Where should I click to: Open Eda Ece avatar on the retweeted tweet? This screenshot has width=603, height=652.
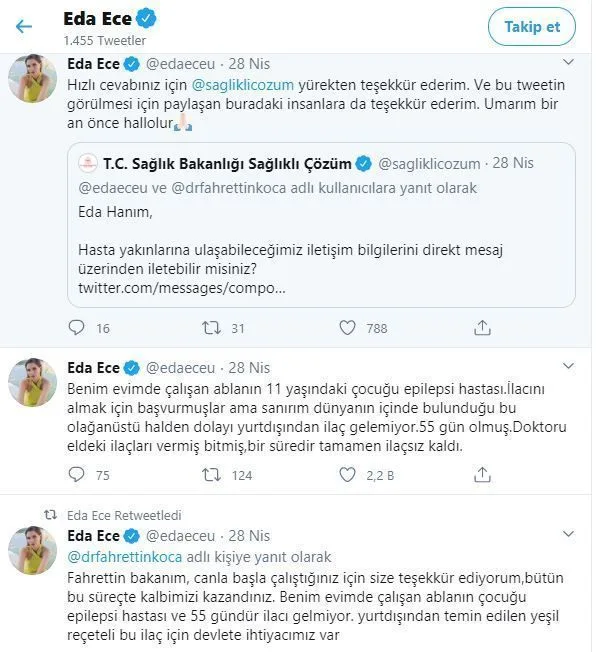(x=32, y=550)
